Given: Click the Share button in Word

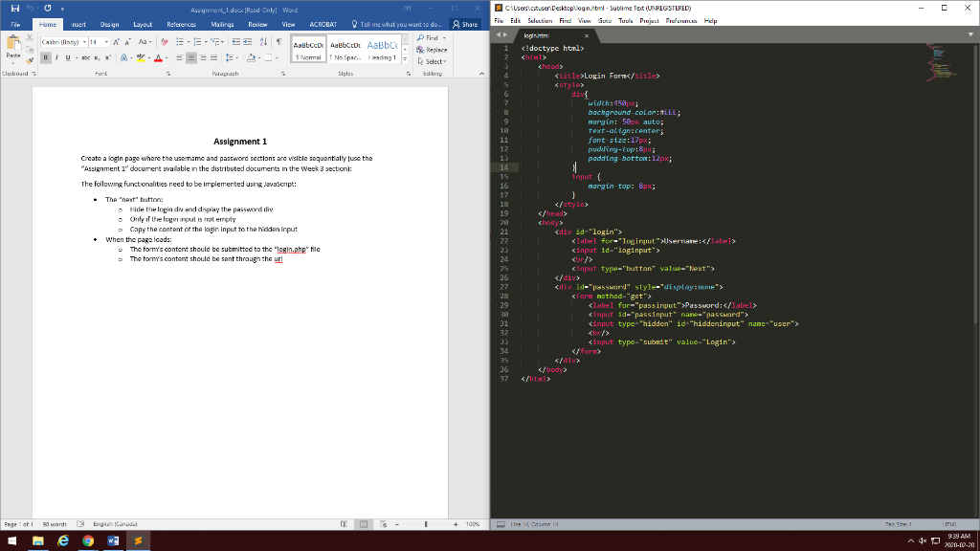Looking at the screenshot, I should (x=465, y=24).
